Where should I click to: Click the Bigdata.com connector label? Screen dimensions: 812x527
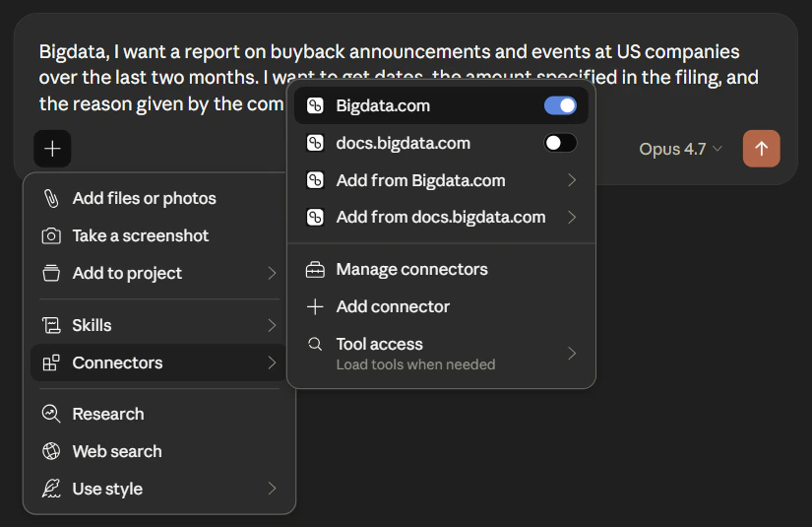tap(383, 105)
